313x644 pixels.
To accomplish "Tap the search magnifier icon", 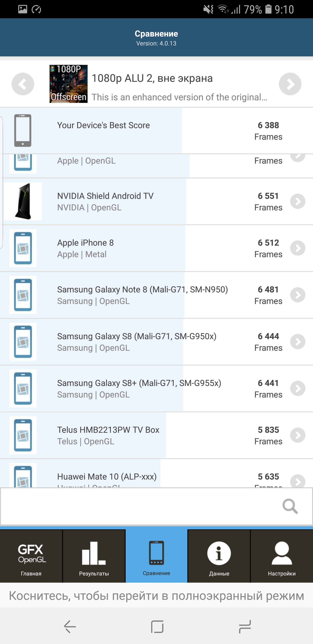I will point(290,506).
